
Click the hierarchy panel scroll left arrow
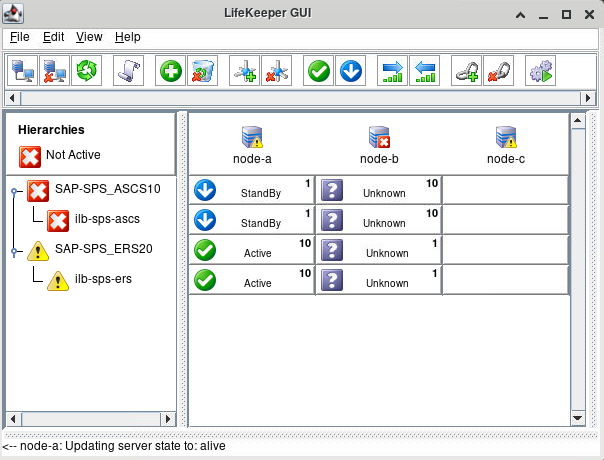tap(13, 419)
